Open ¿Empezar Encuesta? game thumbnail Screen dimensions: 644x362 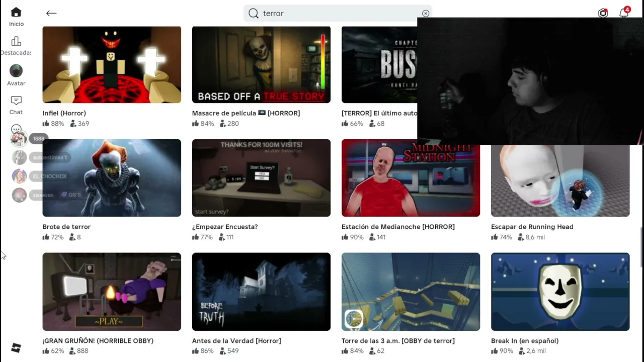261,178
